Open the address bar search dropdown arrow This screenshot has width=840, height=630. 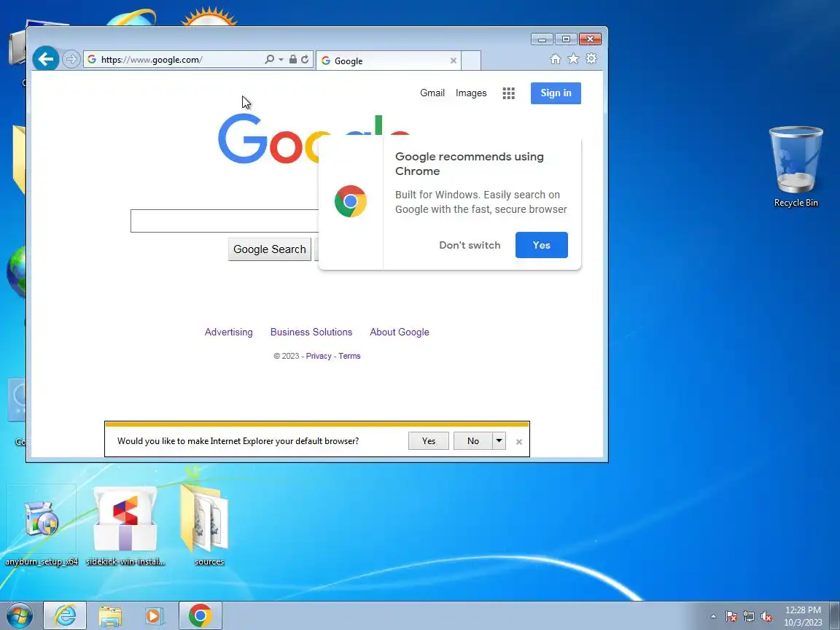281,60
